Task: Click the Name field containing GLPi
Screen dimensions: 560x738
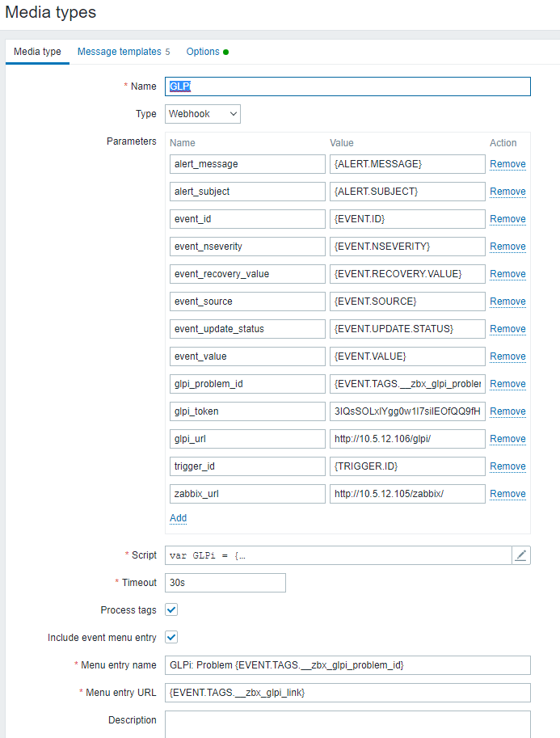Action: click(x=347, y=86)
